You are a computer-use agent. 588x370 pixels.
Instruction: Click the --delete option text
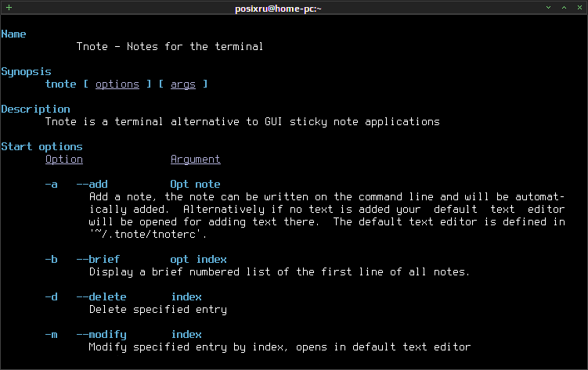point(101,296)
